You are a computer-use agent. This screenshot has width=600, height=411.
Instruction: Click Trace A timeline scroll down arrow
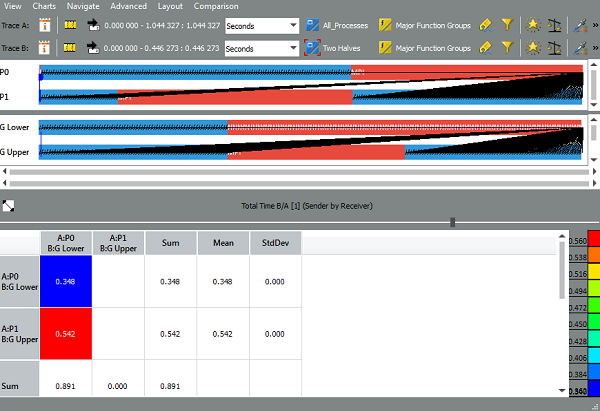[x=593, y=104]
